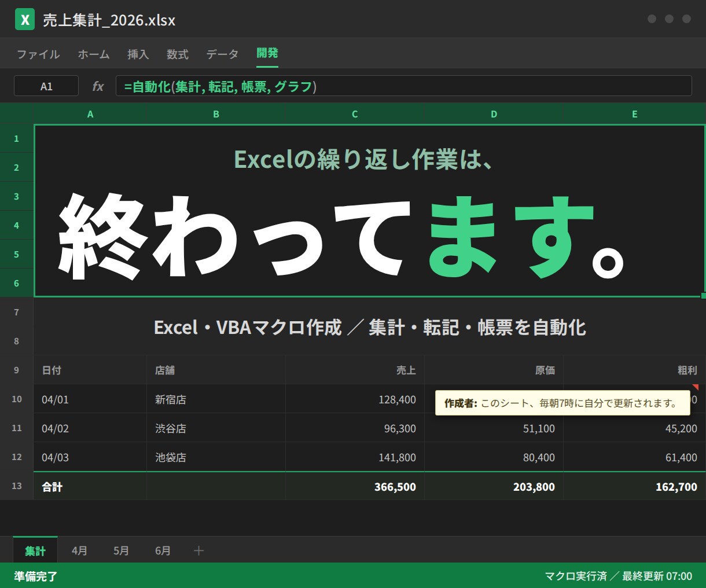This screenshot has width=706, height=588.
Task: Click the 51,100 cost cell
Action: [494, 428]
